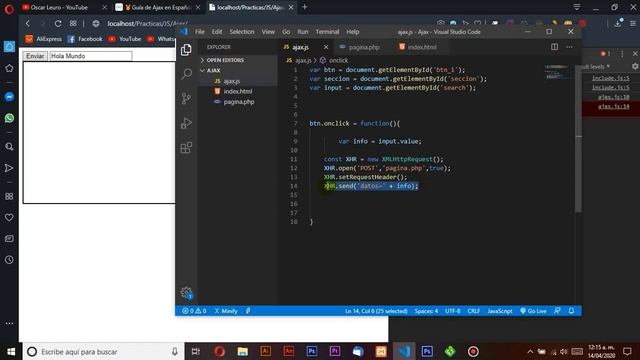Click UTF-8 encoding indicator
640x360 pixels.
pos(453,311)
